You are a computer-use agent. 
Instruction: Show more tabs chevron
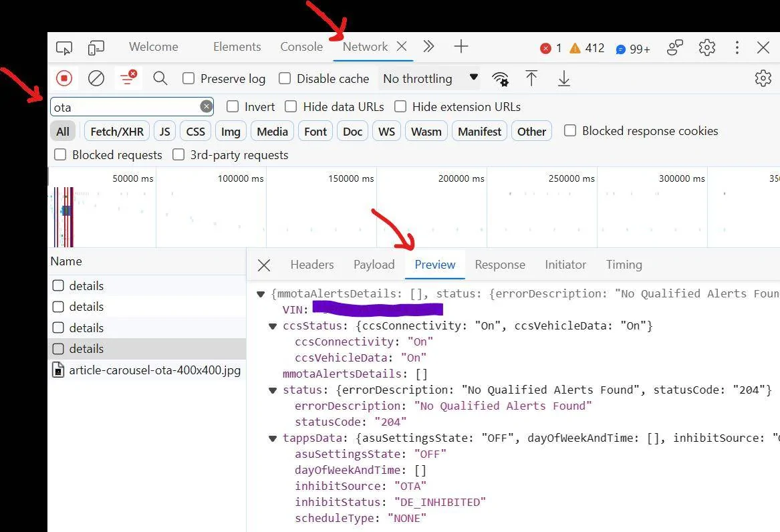[x=428, y=47]
